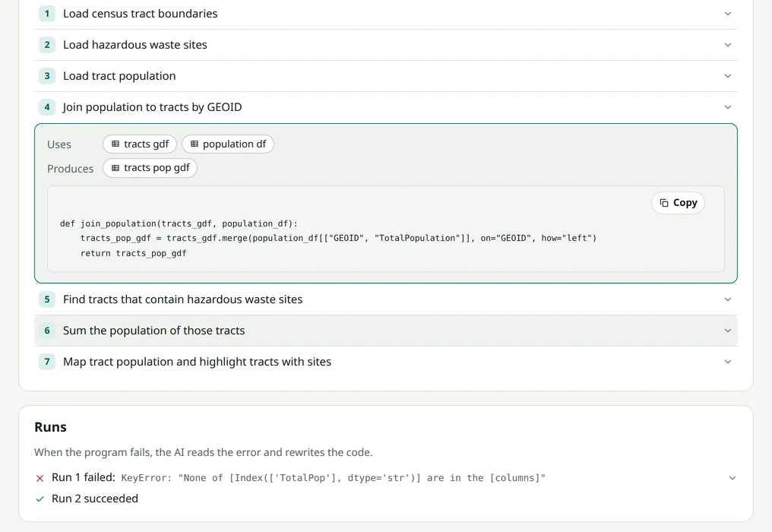Collapse step 4 Join population chevron
Screen dimensions: 772x532
click(x=728, y=107)
